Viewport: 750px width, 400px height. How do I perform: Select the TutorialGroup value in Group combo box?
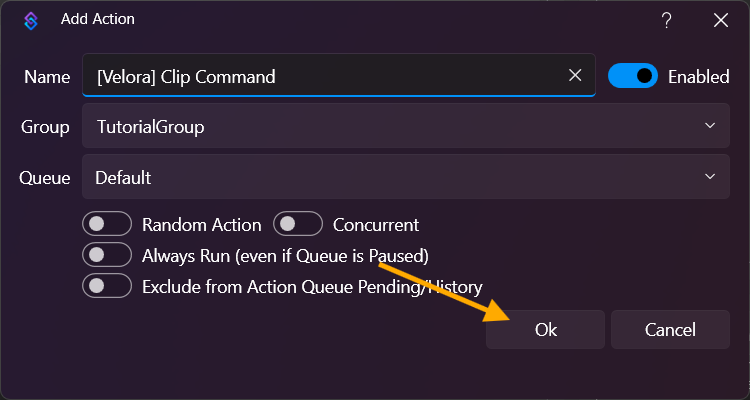[x=150, y=127]
